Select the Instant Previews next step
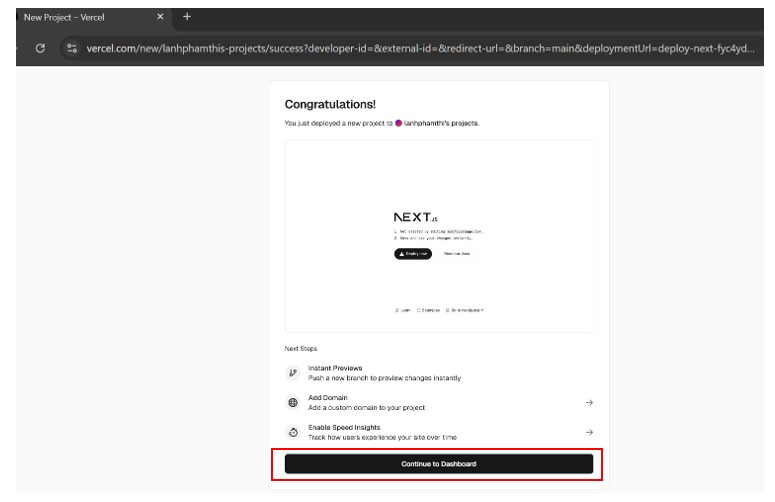Screen dimensions: 775x502 coord(439,373)
